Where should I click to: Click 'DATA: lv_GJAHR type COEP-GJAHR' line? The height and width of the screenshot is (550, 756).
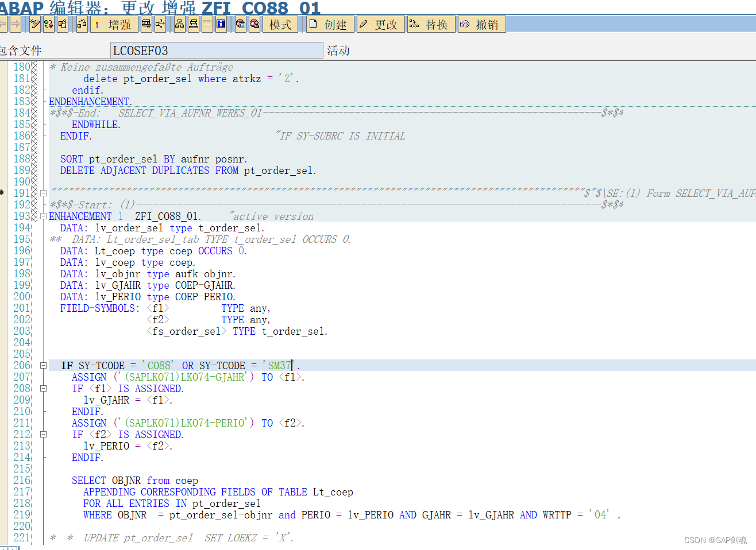[148, 285]
